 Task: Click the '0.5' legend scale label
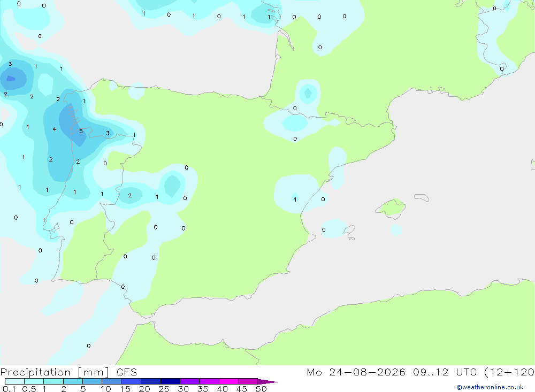[29, 389]
